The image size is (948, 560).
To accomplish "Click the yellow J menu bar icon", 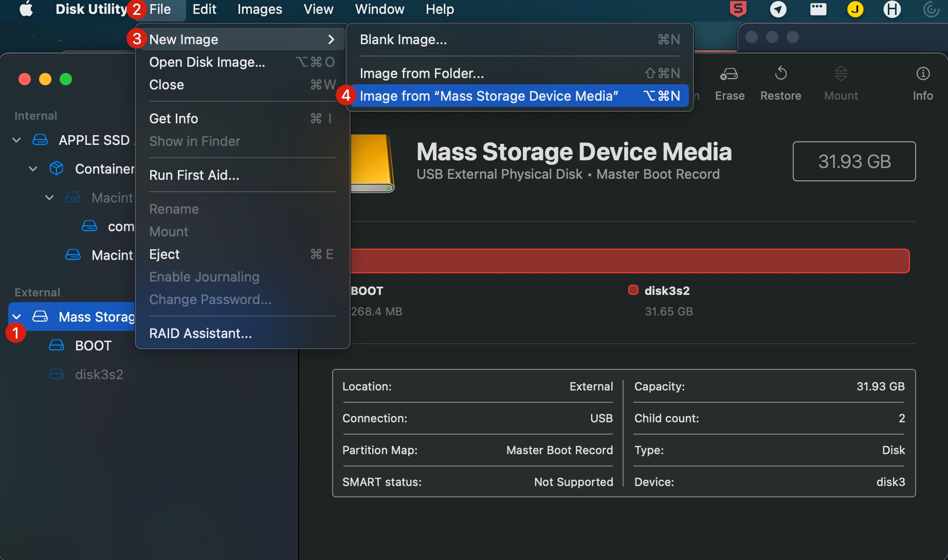I will coord(855,9).
